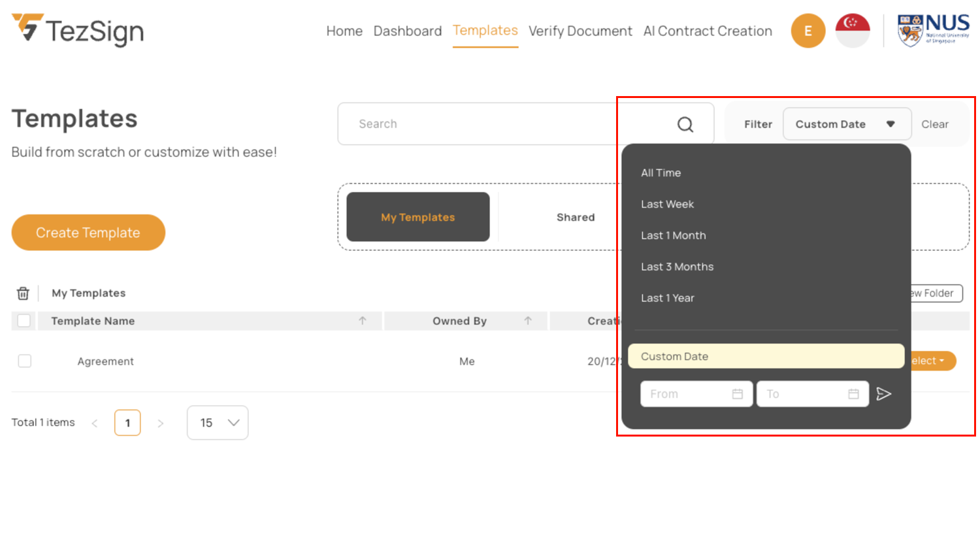This screenshot has height=547, width=980.
Task: Click the NUS logo
Action: [x=933, y=30]
